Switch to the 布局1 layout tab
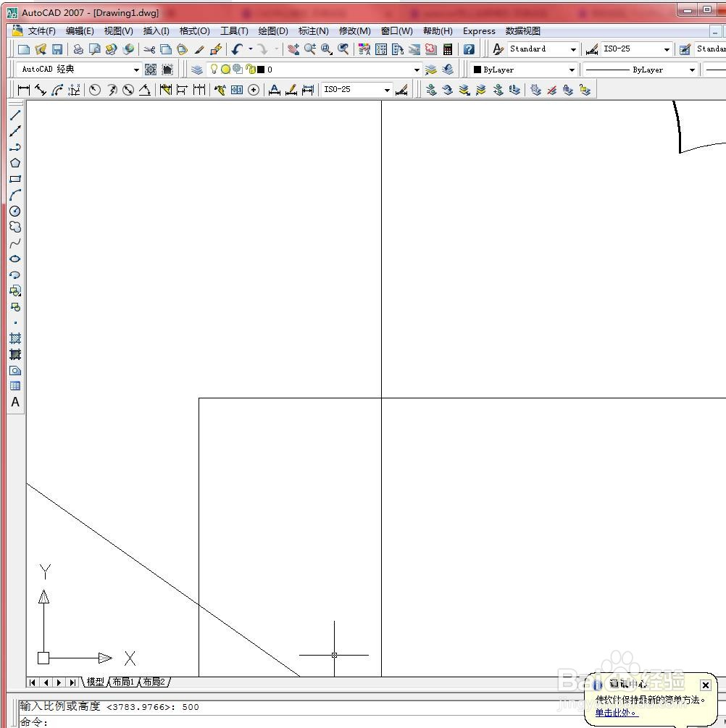This screenshot has height=728, width=726. [123, 682]
